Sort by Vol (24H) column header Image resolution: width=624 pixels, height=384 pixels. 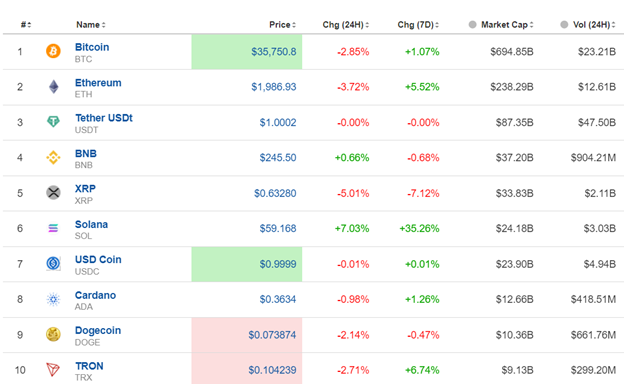594,25
